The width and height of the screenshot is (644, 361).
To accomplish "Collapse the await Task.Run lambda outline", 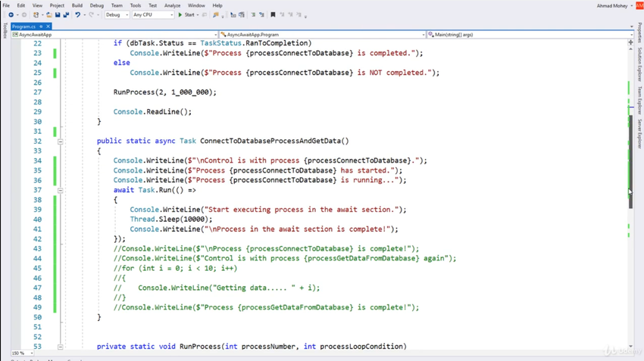I will click(x=61, y=191).
